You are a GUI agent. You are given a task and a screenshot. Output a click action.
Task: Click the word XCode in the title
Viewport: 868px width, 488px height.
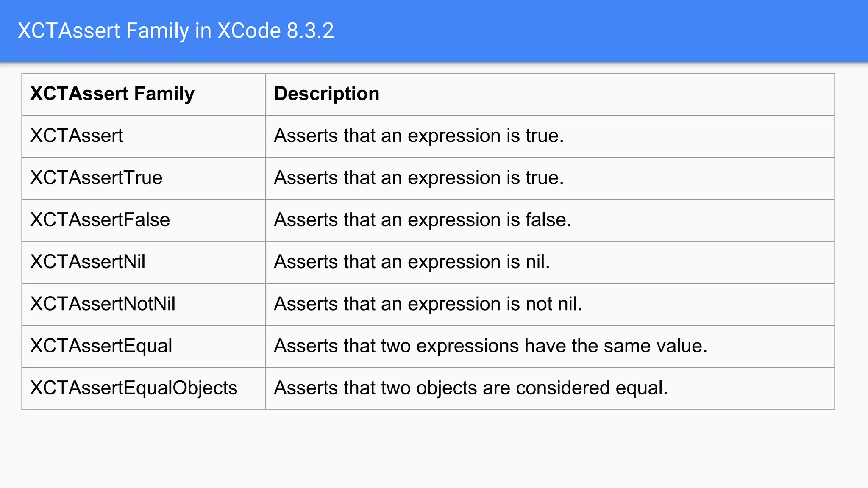click(x=249, y=31)
